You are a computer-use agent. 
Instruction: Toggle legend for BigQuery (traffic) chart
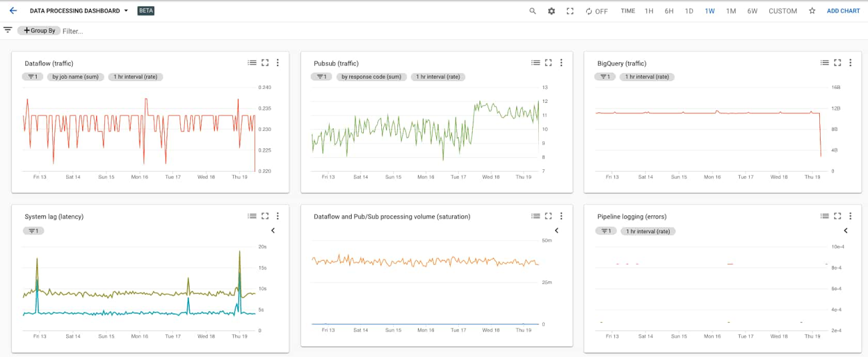825,63
